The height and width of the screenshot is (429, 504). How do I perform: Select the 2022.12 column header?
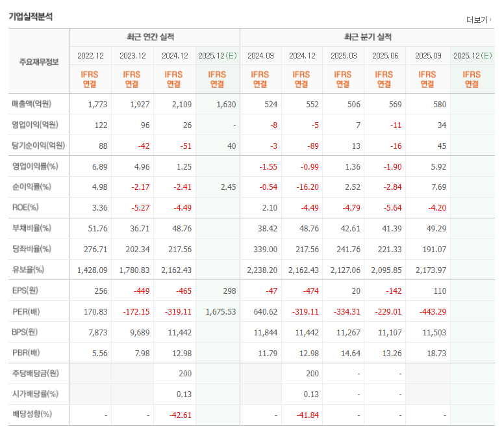click(91, 56)
